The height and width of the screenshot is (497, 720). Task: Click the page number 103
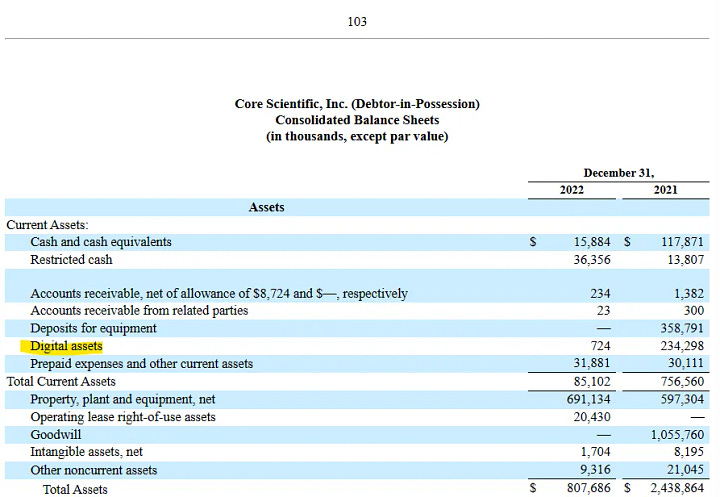[x=357, y=22]
